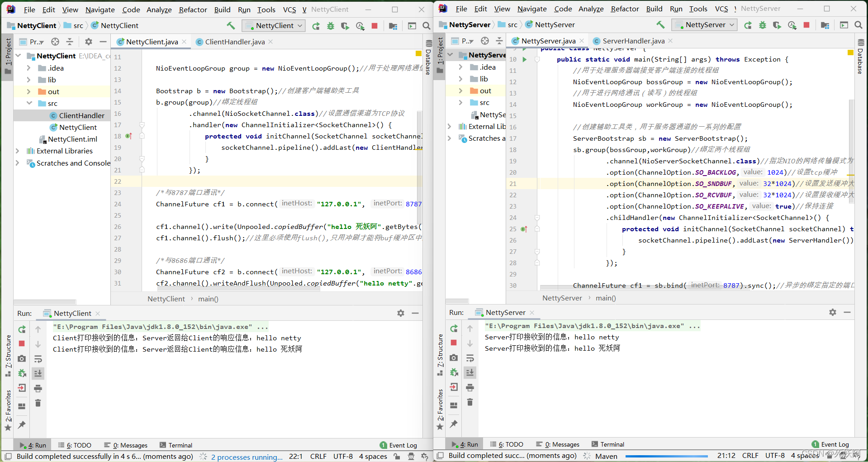
Task: Expand Scratches and Consoles in NettyClient
Action: [18, 163]
